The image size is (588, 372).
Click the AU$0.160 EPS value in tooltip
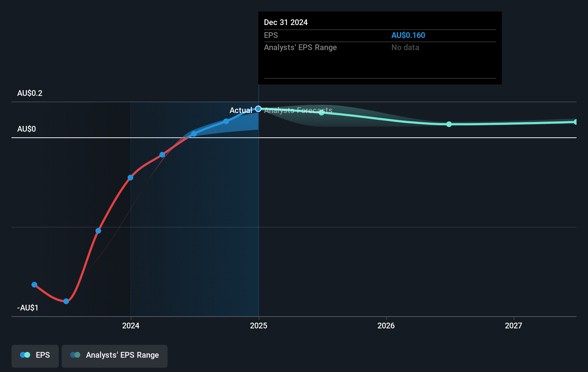(408, 35)
